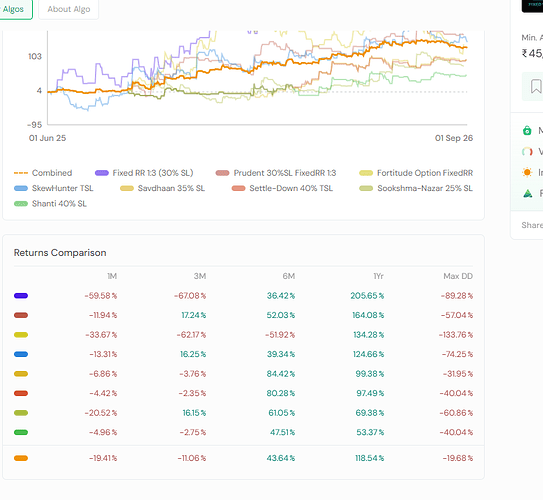Click the 6M column header
Viewport: 543px width, 500px height.
pyautogui.click(x=289, y=276)
